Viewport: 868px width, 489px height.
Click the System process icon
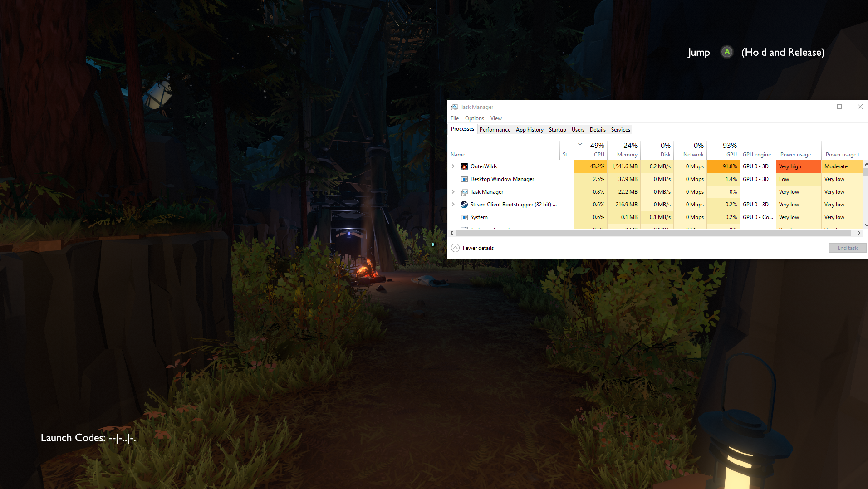click(464, 217)
